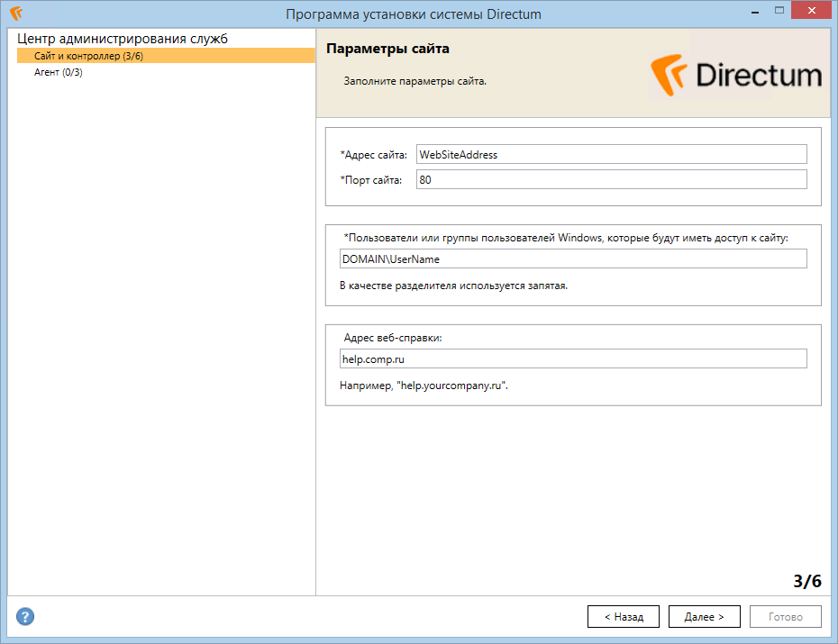Open help via blue question mark icon
This screenshot has width=838, height=644.
click(25, 616)
